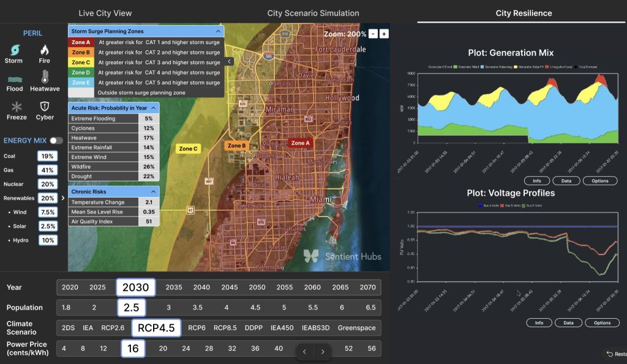Click Data button under Voltage Profiles plot
This screenshot has width=627, height=364.
click(x=568, y=323)
